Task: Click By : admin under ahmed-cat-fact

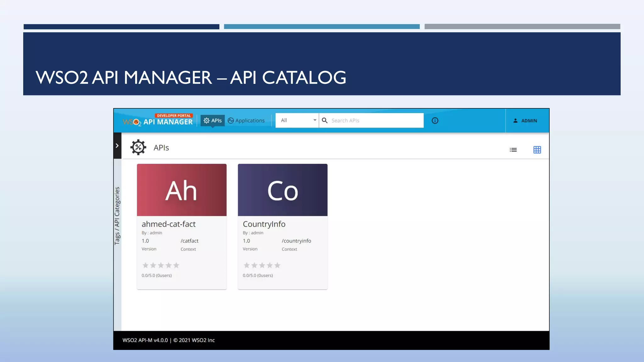Action: tap(152, 233)
